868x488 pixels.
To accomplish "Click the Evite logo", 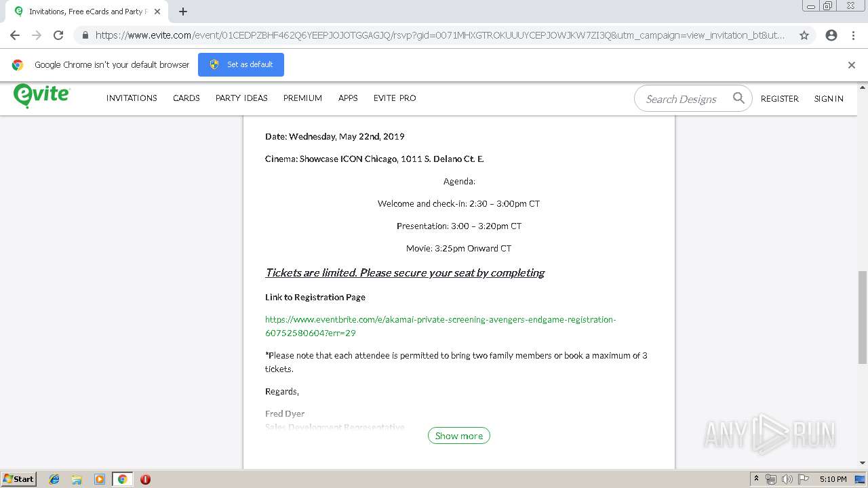I will click(41, 96).
